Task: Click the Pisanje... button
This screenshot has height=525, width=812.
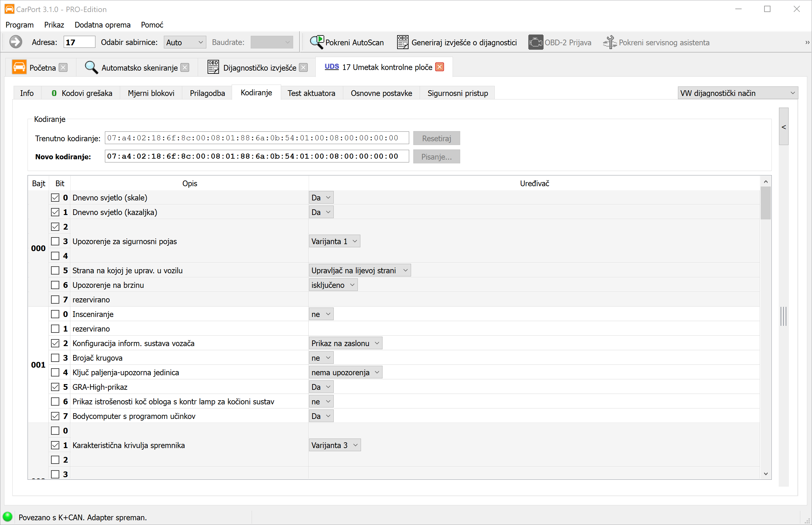Action: (436, 157)
